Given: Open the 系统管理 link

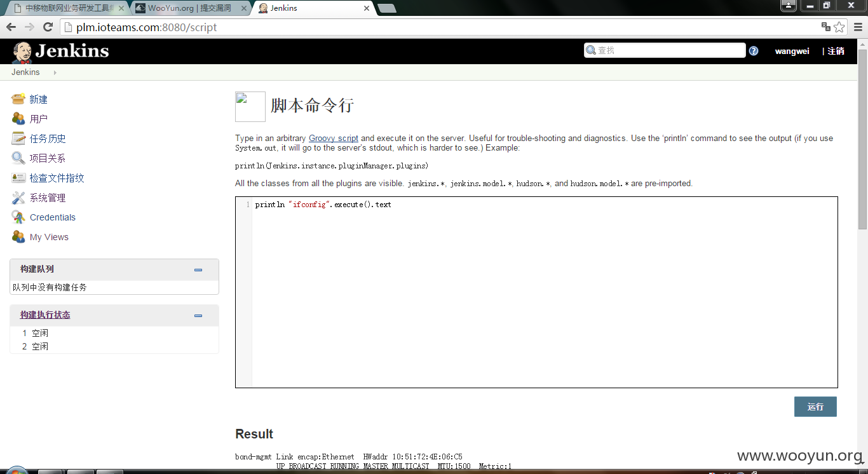Looking at the screenshot, I should point(48,198).
